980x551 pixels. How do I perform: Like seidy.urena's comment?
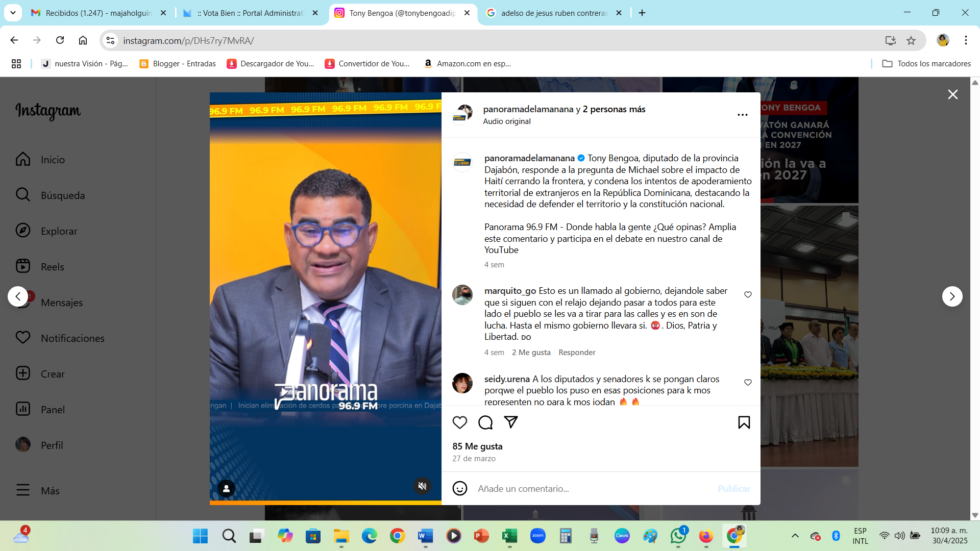click(748, 383)
